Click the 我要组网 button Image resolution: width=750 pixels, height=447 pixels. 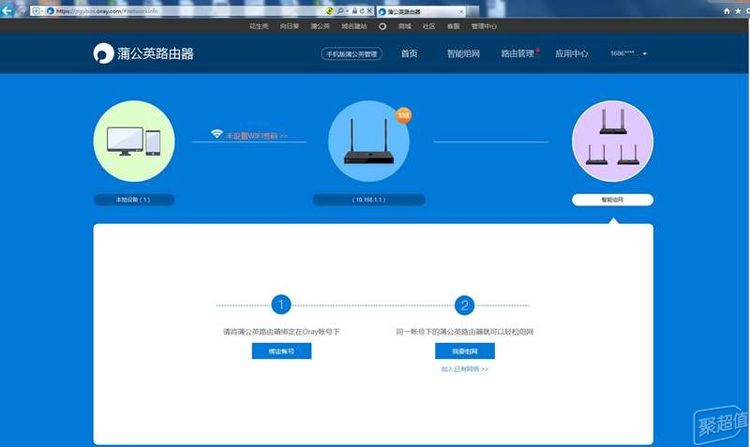[464, 351]
